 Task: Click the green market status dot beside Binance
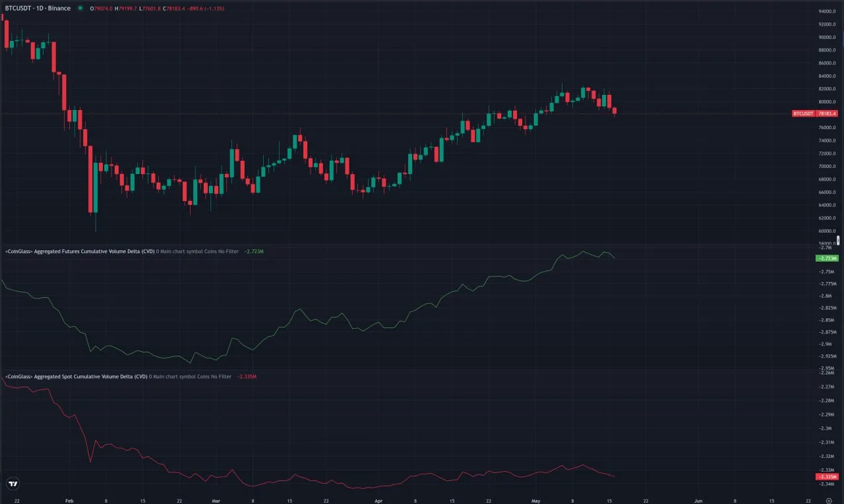coord(80,9)
